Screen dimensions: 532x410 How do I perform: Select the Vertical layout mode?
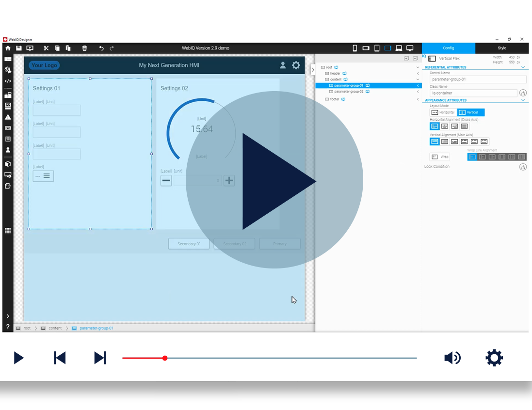coord(471,112)
